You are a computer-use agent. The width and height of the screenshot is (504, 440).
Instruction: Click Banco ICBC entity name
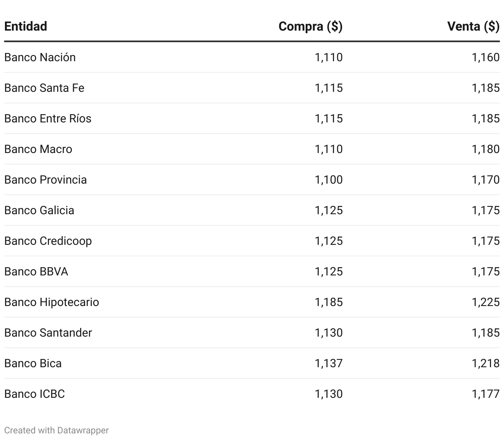click(35, 394)
